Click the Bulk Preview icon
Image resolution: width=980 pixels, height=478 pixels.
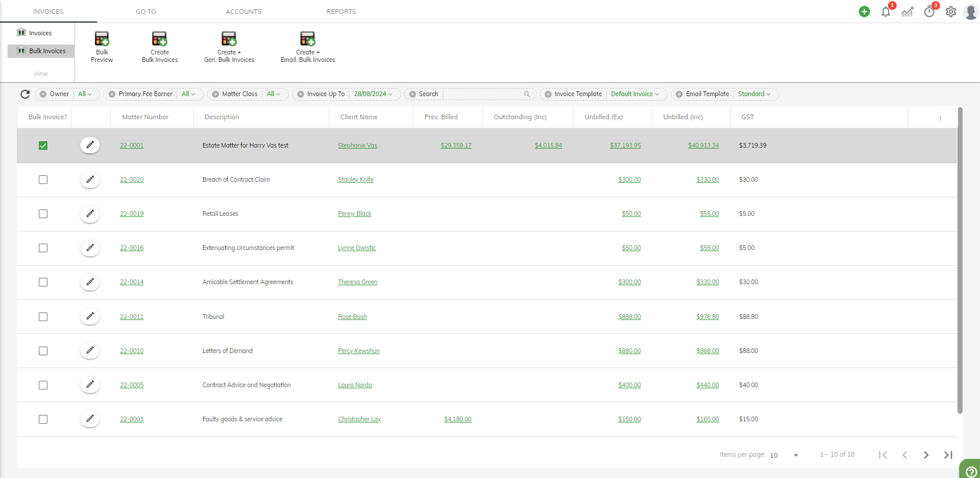(102, 39)
